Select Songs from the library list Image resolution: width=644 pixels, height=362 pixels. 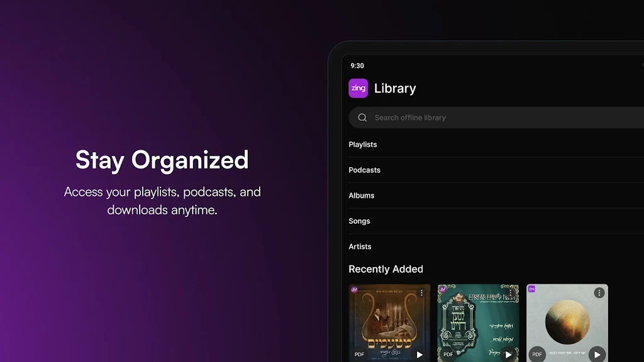tap(359, 221)
